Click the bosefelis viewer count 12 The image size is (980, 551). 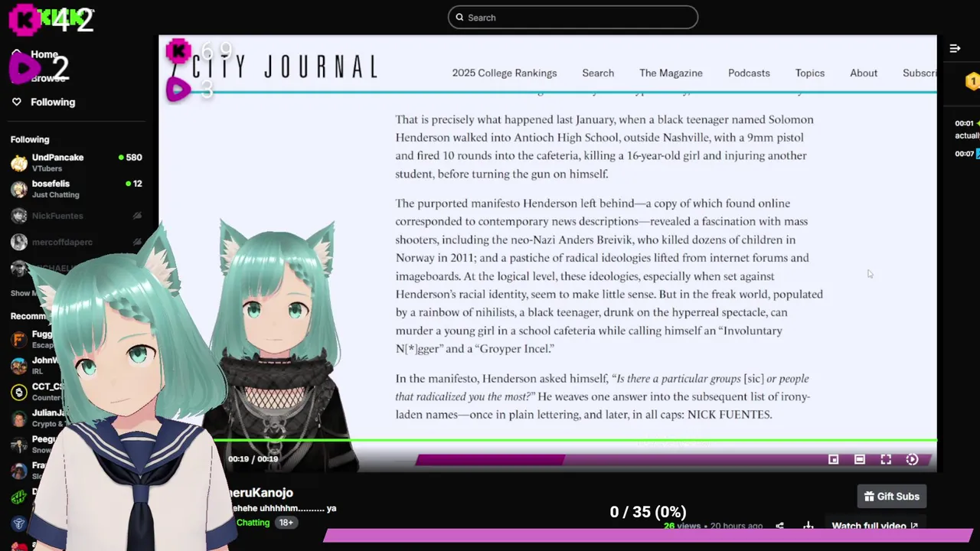pos(137,184)
